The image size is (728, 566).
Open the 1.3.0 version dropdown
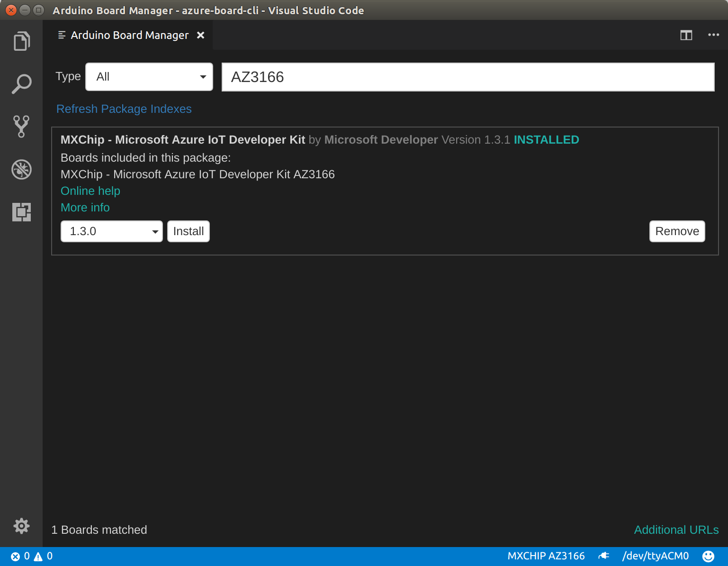pos(112,231)
